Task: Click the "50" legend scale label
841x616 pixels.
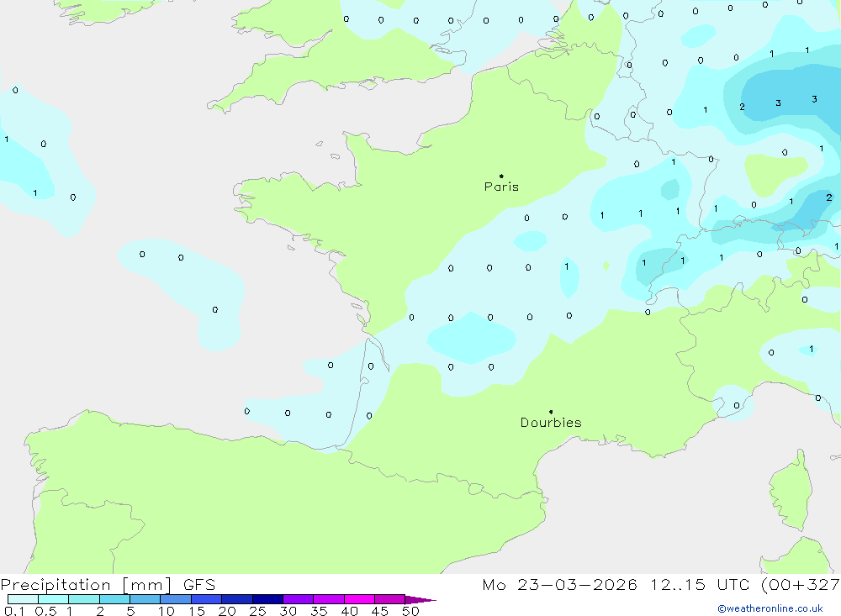Action: click(411, 611)
